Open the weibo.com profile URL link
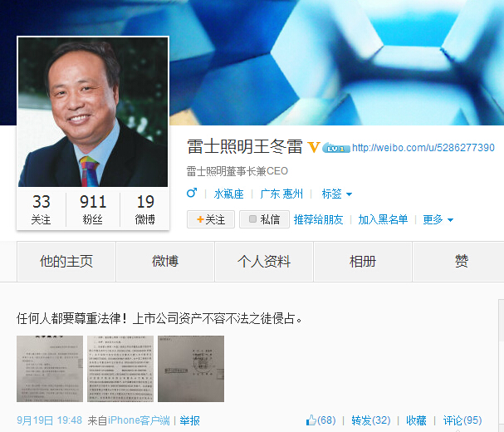504x432 pixels. click(x=423, y=148)
